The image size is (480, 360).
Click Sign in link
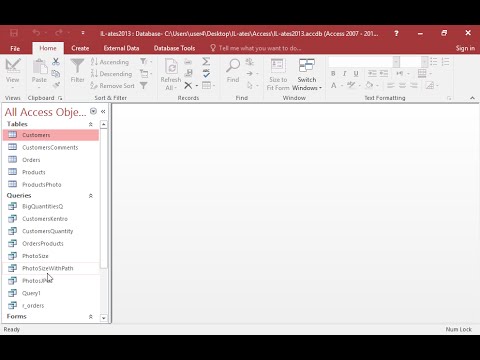pyautogui.click(x=465, y=48)
